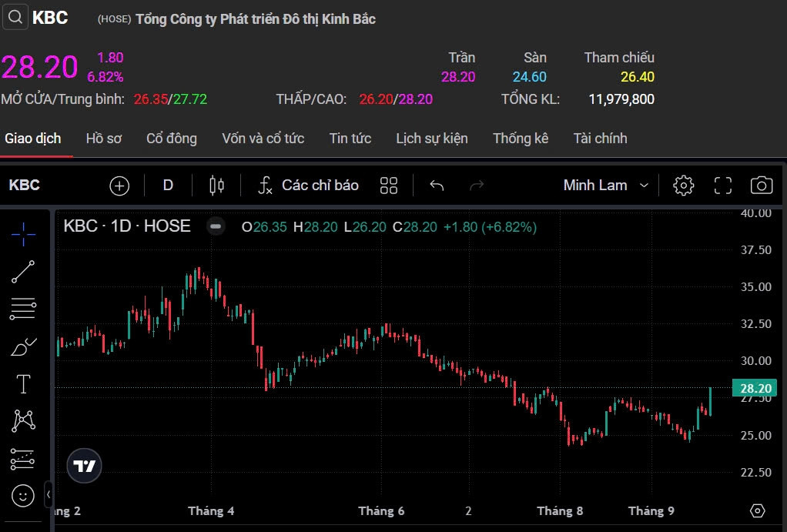Click the KBC · 1D · HOSE chart title
This screenshot has height=532, width=787.
click(x=127, y=226)
